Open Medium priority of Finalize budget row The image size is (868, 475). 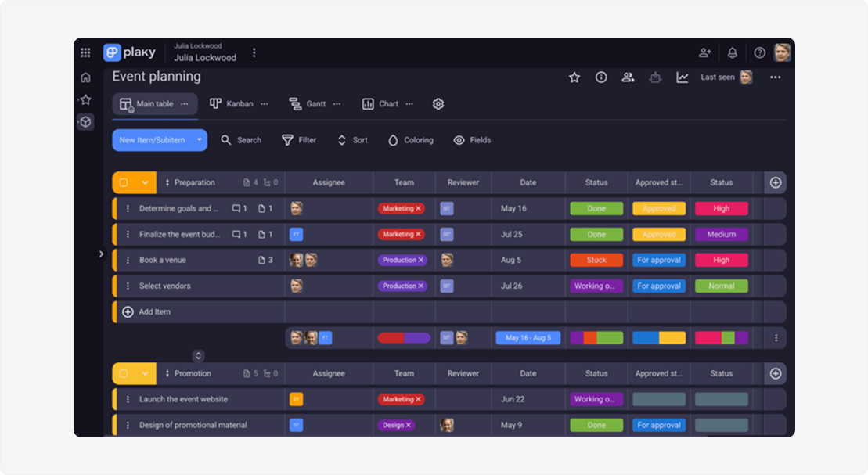click(722, 234)
